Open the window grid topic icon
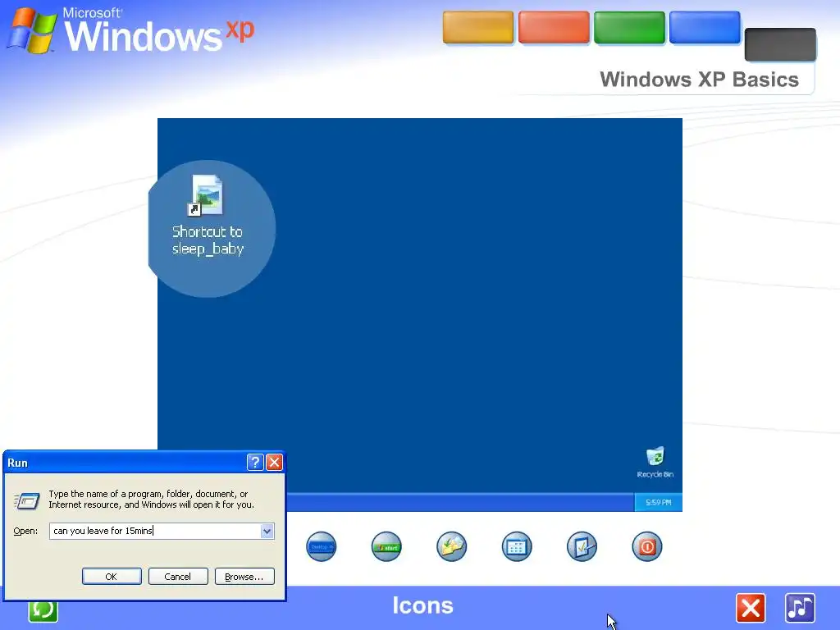Viewport: 840px width, 630px height. point(517,546)
